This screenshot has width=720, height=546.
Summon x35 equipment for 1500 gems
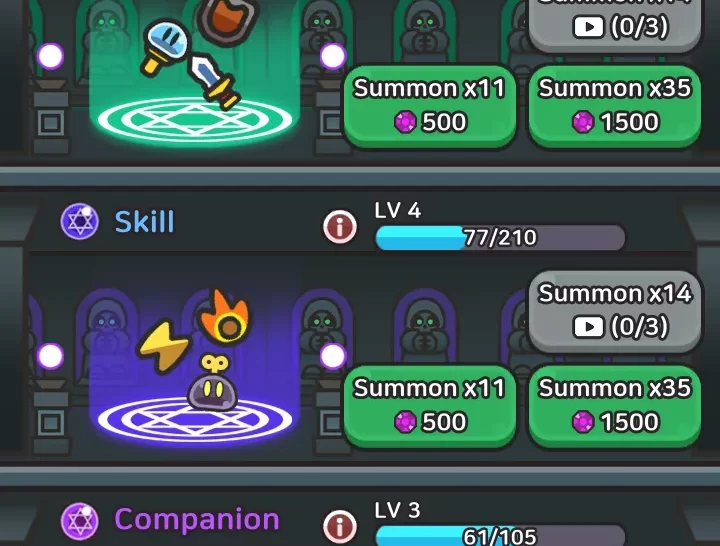click(615, 106)
